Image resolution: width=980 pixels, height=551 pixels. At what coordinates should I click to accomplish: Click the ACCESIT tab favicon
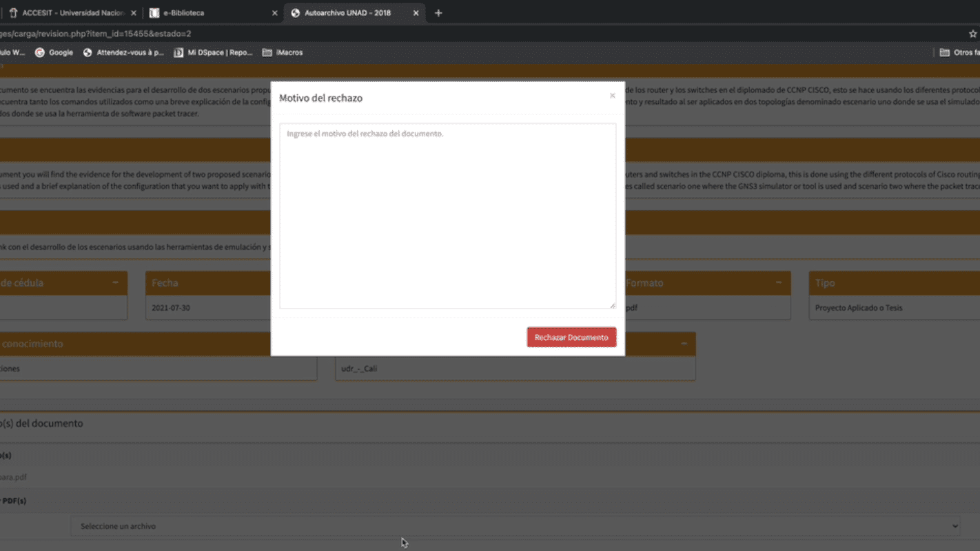(13, 13)
